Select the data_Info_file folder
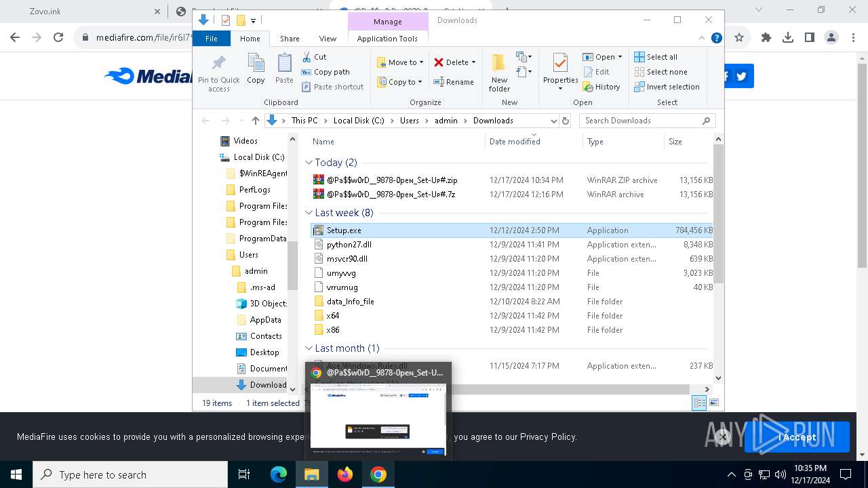The image size is (868, 488). click(x=511, y=302)
